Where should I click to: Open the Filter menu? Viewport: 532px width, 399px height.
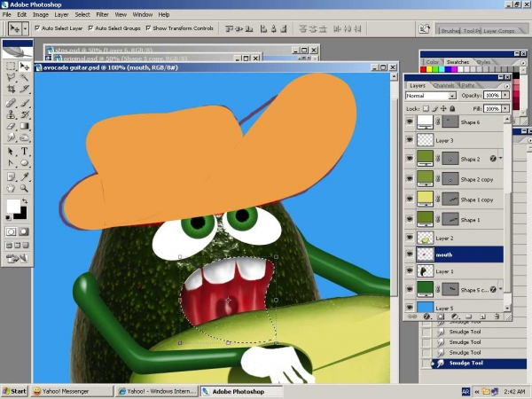[x=102, y=14]
